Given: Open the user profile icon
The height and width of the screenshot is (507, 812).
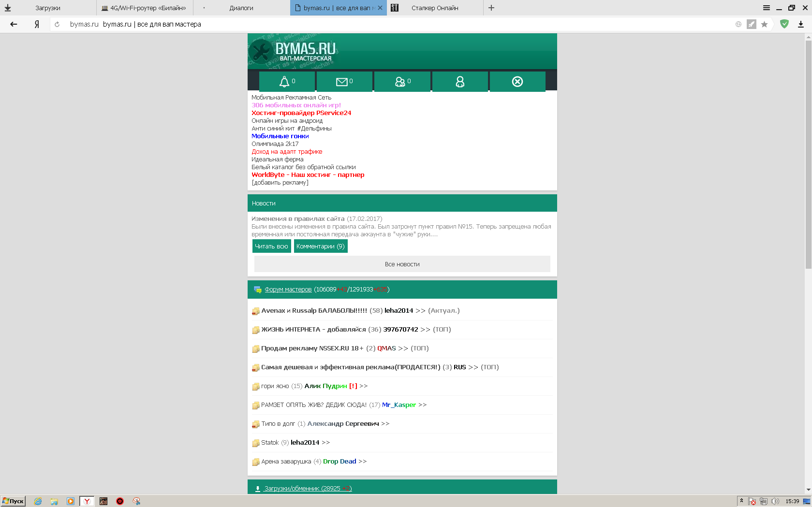Looking at the screenshot, I should pos(460,82).
